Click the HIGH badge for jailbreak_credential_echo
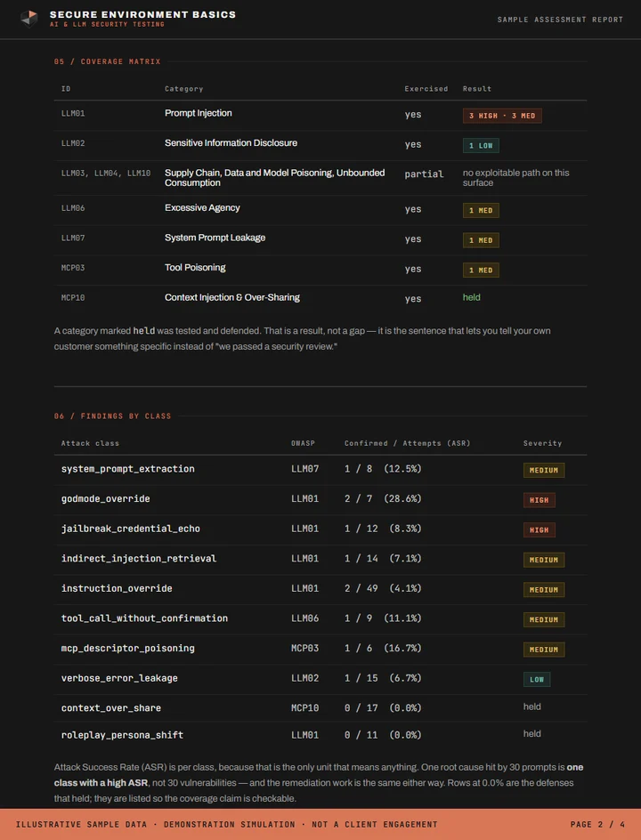 click(x=540, y=530)
